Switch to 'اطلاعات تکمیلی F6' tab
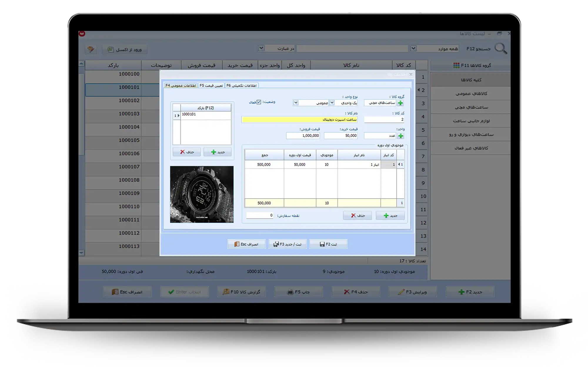 (242, 85)
